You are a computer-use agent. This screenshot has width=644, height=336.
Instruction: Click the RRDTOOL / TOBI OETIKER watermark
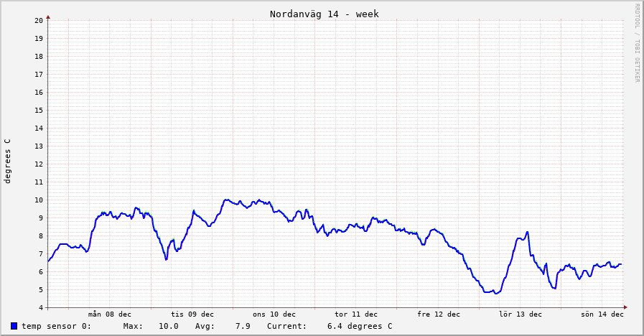(636, 43)
